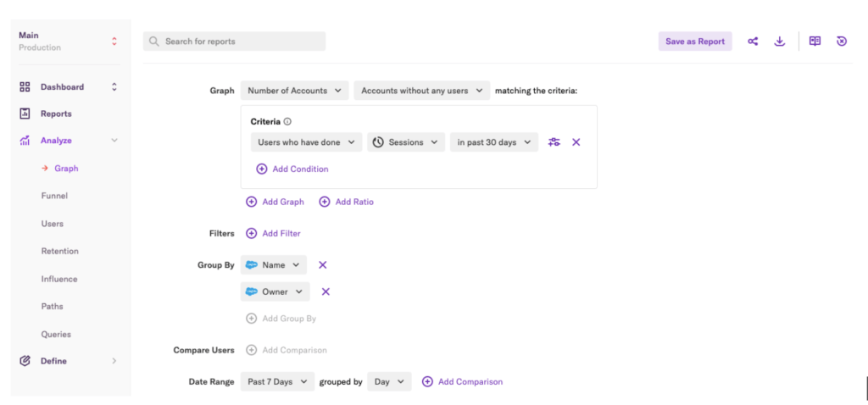Change the in past 30 days dropdown
868x405 pixels.
[x=493, y=142]
